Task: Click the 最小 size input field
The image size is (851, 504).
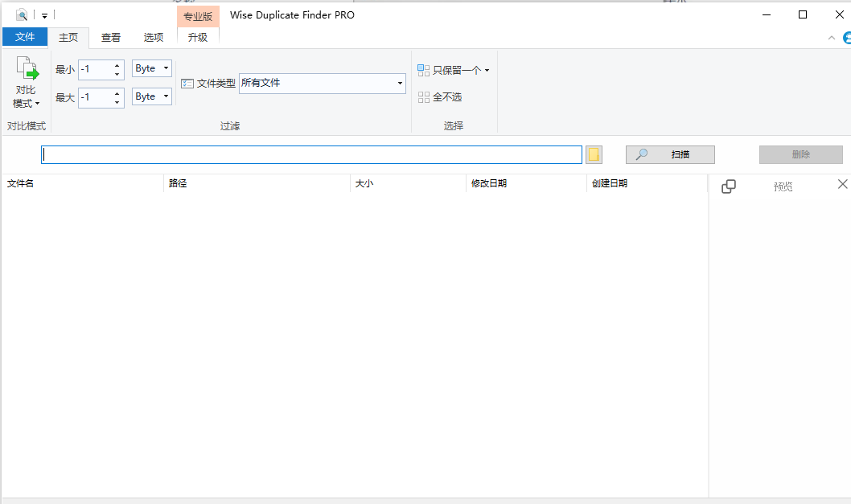Action: tap(96, 69)
